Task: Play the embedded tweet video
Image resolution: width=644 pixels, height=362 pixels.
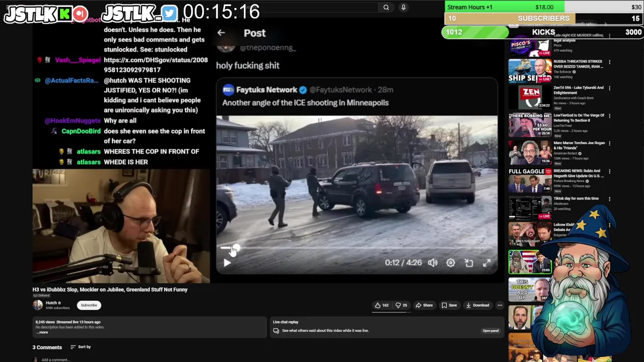Action: 227,262
